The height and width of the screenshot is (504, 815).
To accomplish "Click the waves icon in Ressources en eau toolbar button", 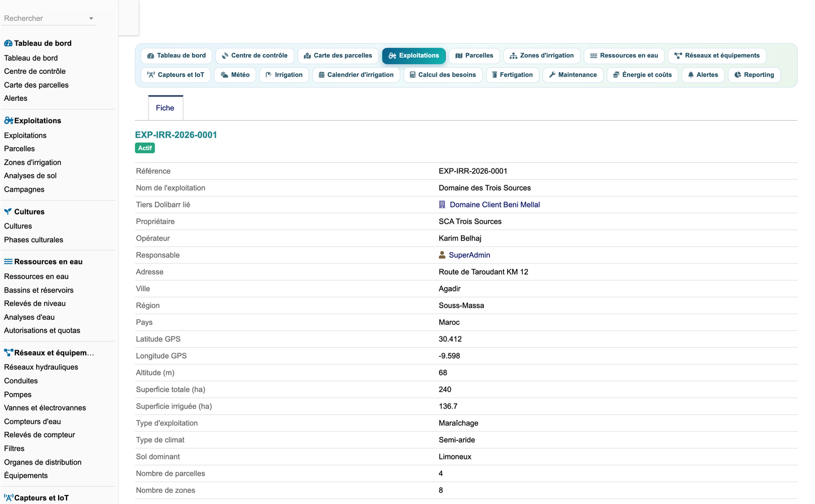I will tap(594, 56).
